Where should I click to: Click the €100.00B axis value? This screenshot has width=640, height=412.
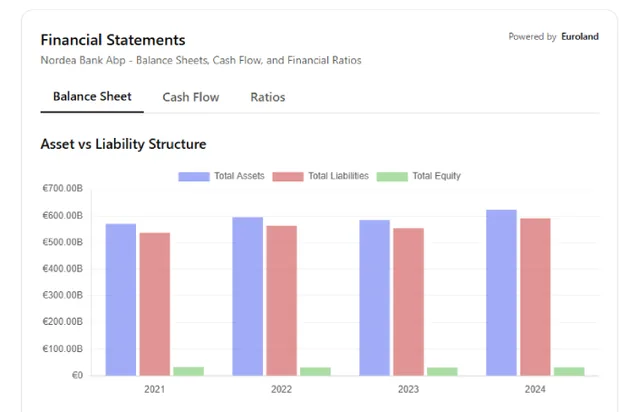(62, 349)
